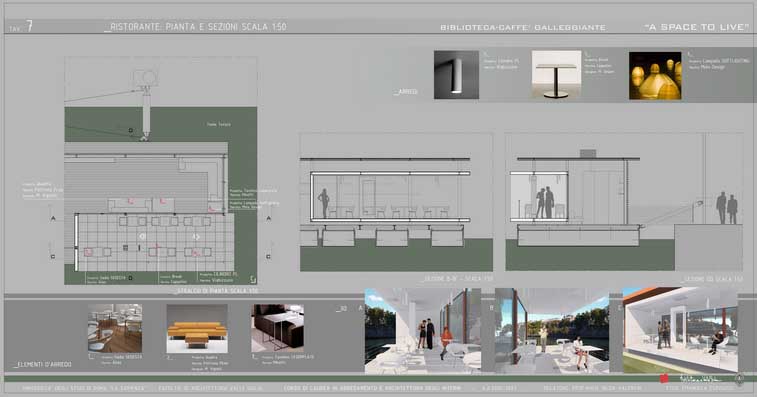This screenshot has height=397, width=757.
Task: Click render A with standing people
Action: click(x=423, y=331)
